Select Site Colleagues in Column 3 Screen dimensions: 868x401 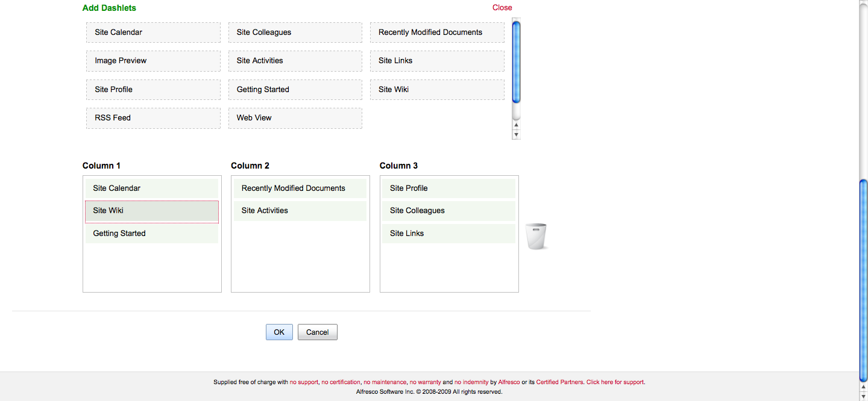pyautogui.click(x=448, y=211)
